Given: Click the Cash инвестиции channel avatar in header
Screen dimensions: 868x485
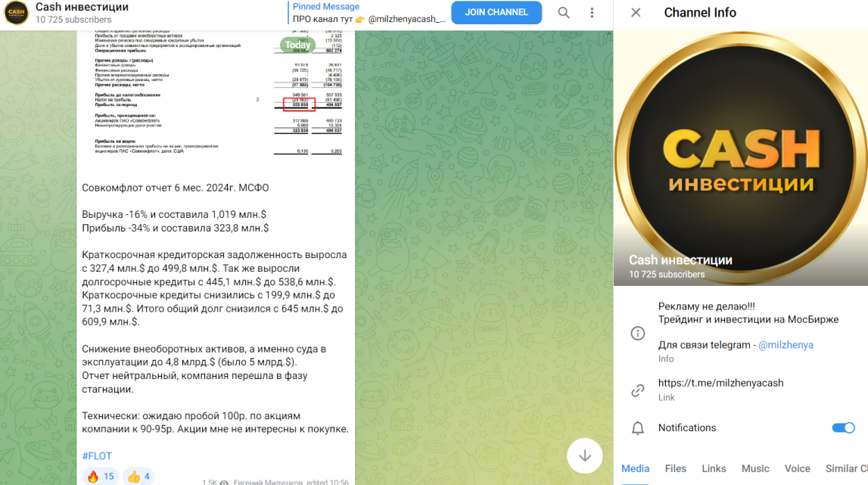Looking at the screenshot, I should point(16,13).
